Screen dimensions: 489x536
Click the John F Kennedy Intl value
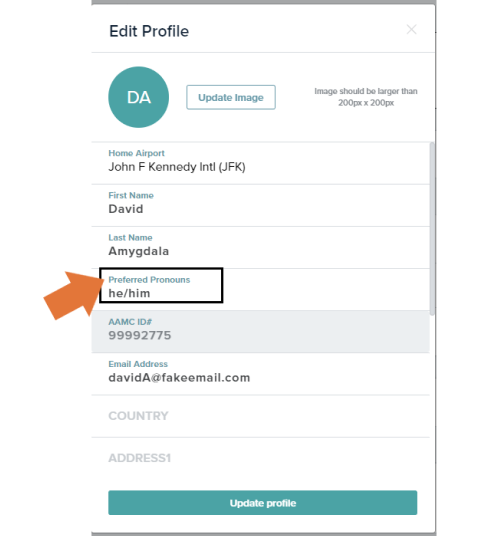click(177, 167)
